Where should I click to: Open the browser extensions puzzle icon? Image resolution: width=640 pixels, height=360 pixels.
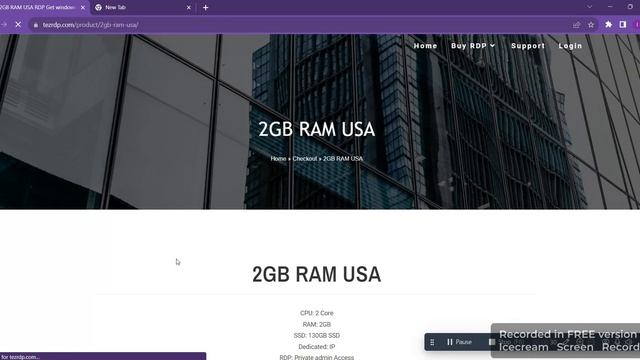coord(609,24)
